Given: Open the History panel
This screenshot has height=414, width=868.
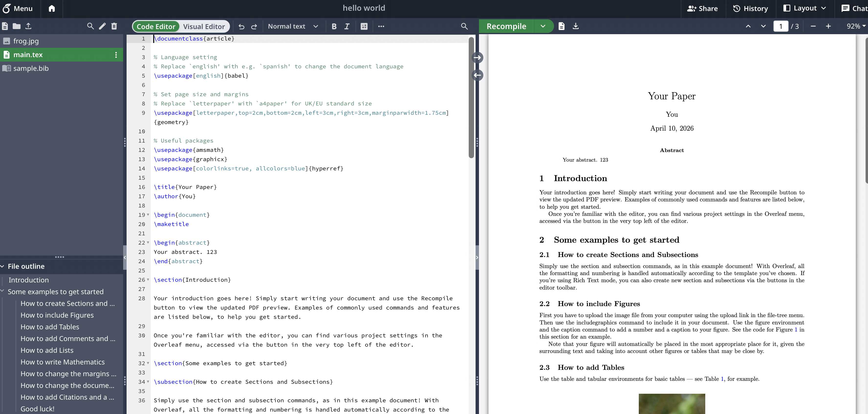Looking at the screenshot, I should (750, 8).
